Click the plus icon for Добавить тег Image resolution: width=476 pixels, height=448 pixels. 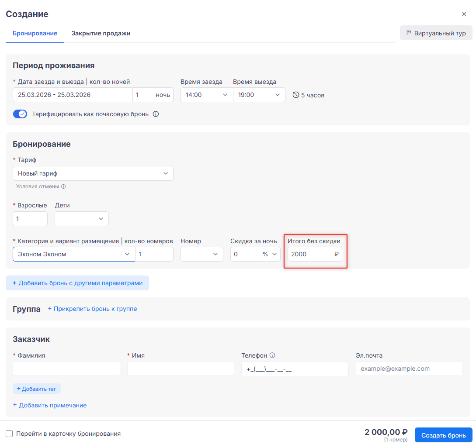(19, 389)
